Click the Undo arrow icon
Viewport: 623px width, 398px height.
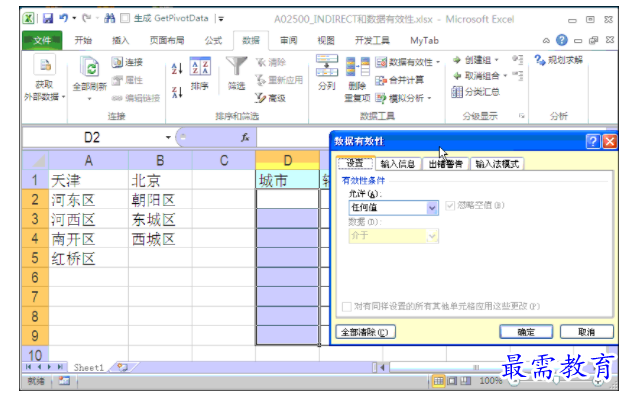(64, 18)
